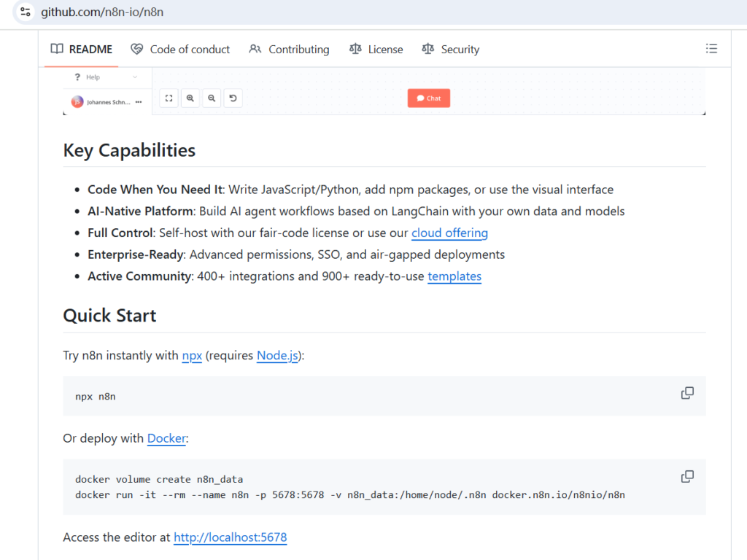Image resolution: width=747 pixels, height=560 pixels.
Task: Follow the cloud offering link
Action: click(449, 233)
